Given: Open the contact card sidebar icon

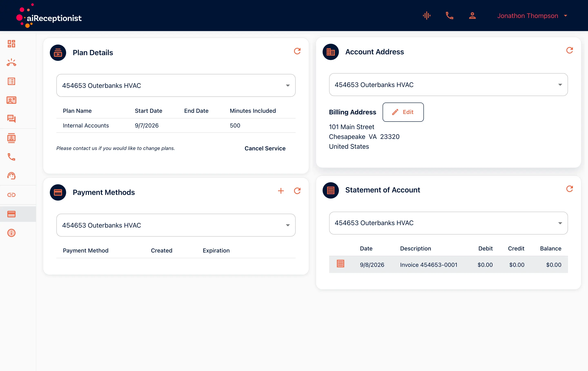Looking at the screenshot, I should tap(11, 100).
